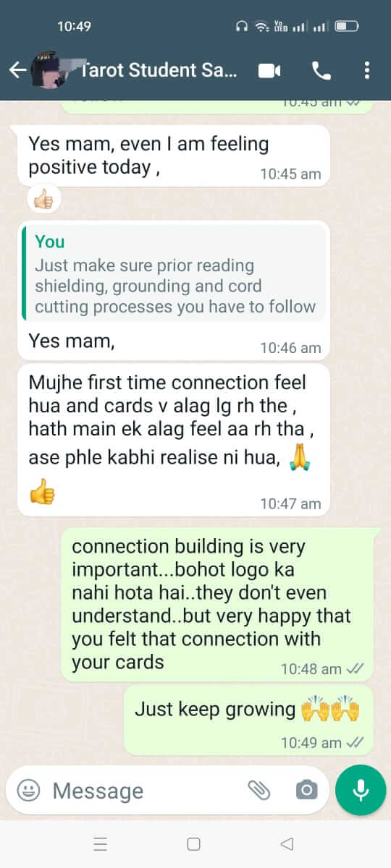Image resolution: width=391 pixels, height=868 pixels.
Task: Tap the back arrow to leave chat
Action: pos(17,70)
